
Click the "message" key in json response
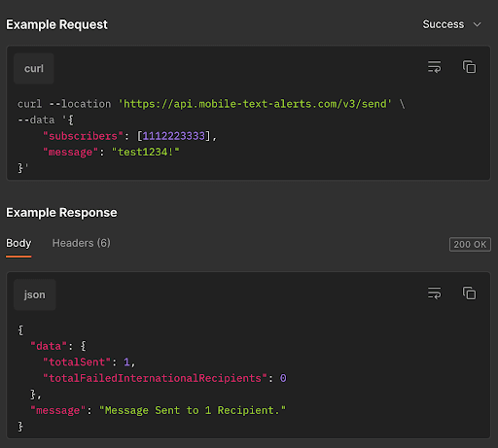(58, 410)
